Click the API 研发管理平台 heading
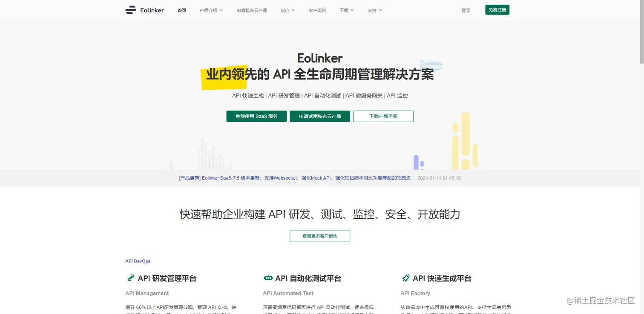 167,278
